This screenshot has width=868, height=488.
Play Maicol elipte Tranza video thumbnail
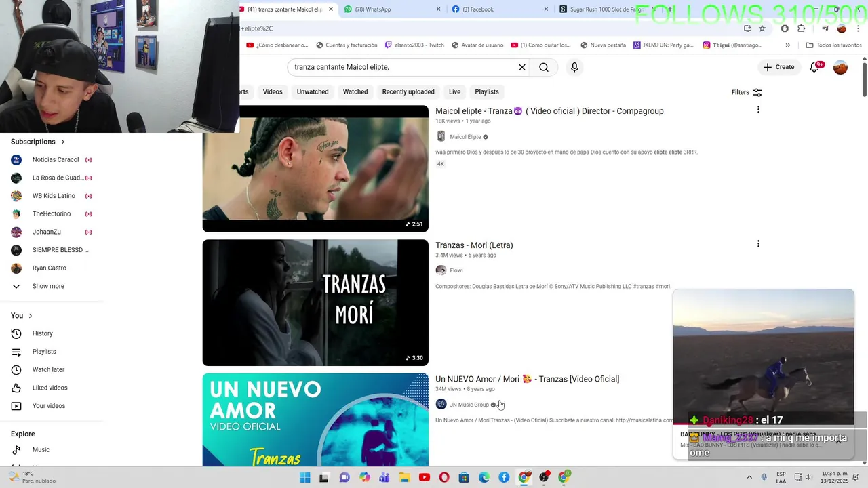[x=315, y=169]
